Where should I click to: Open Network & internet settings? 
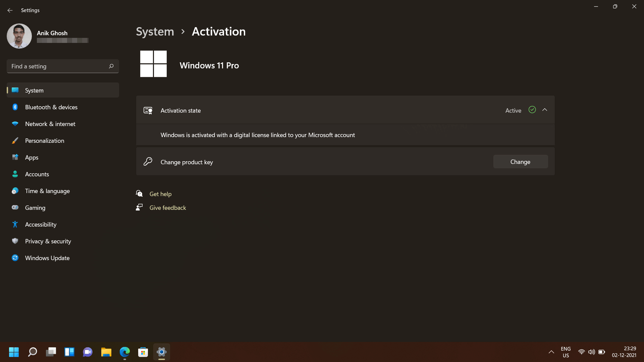click(63, 124)
